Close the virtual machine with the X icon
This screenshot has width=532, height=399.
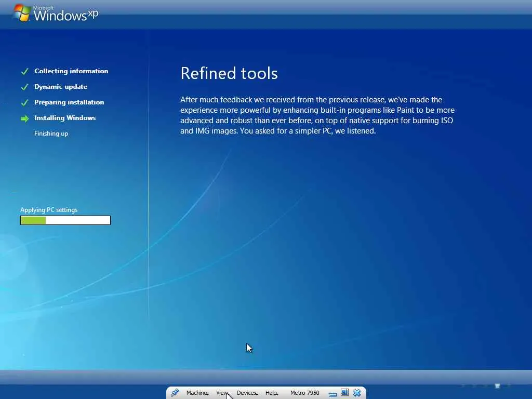pyautogui.click(x=357, y=393)
